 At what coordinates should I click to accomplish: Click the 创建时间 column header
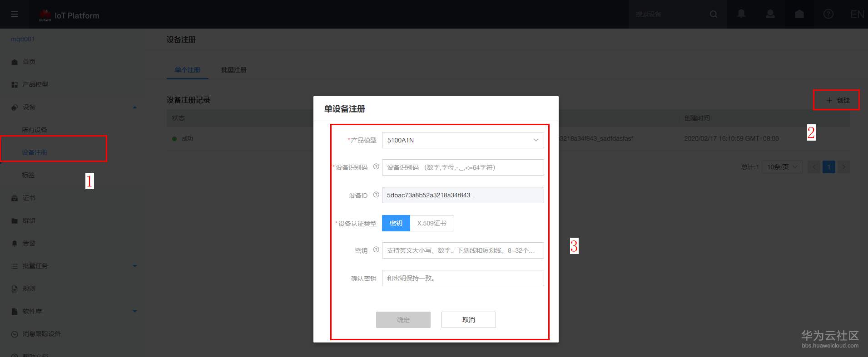pos(697,118)
